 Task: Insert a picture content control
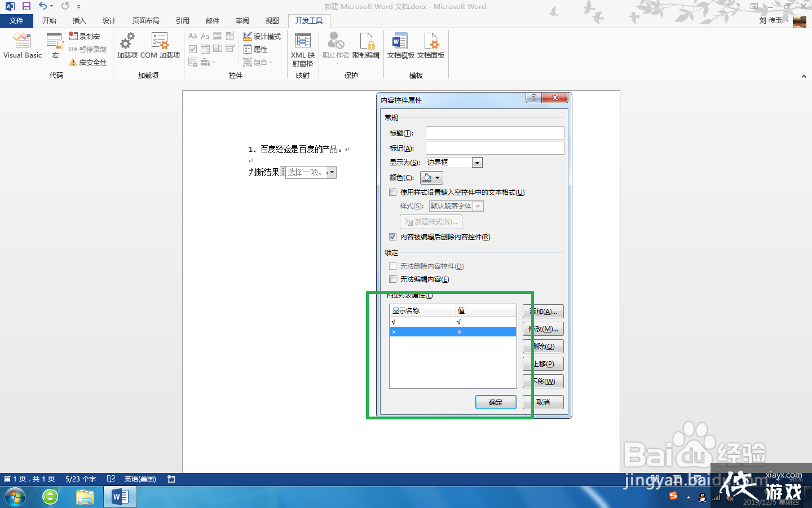[218, 36]
